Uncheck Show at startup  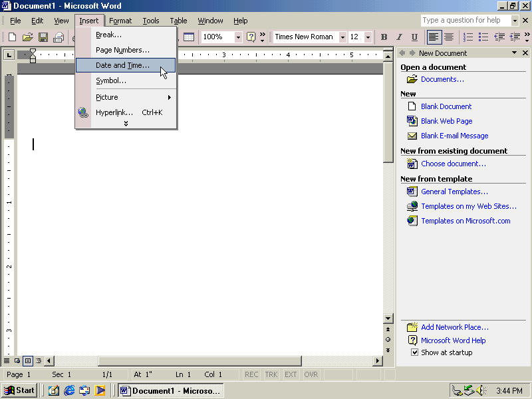(414, 352)
